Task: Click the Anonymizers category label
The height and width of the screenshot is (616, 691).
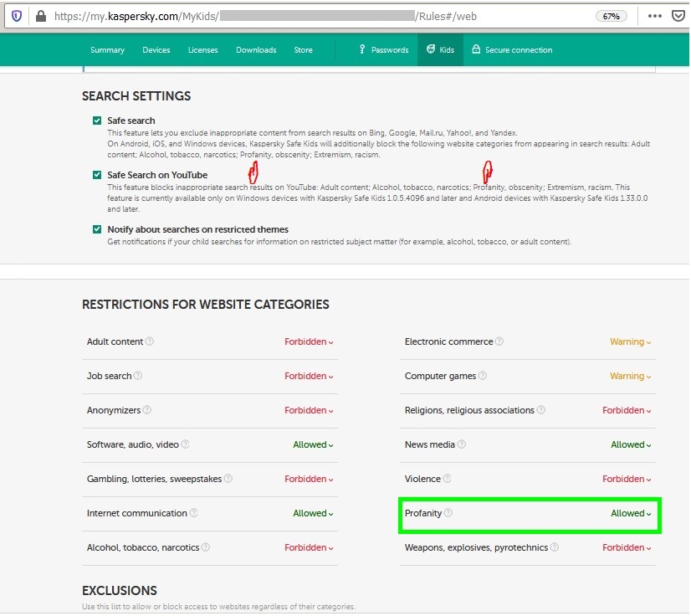Action: click(x=114, y=410)
